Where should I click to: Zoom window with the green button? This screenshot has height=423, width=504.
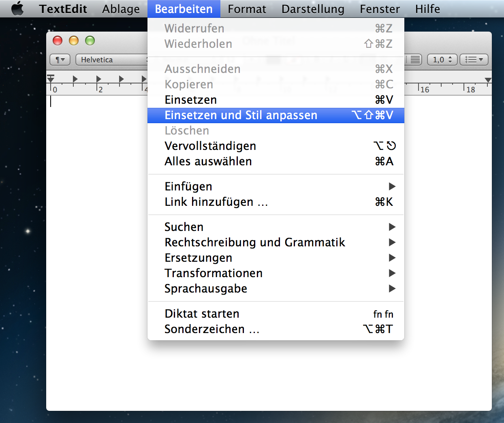pos(90,41)
